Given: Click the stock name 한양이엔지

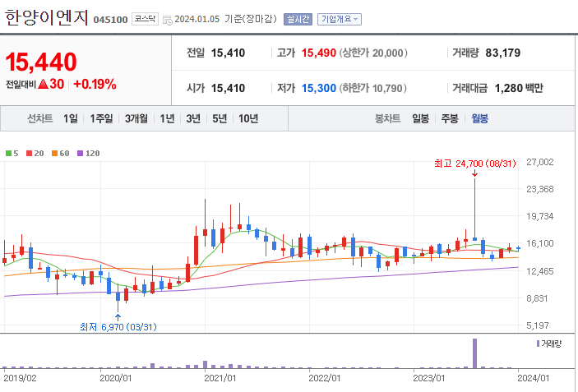Looking at the screenshot, I should pos(46,17).
